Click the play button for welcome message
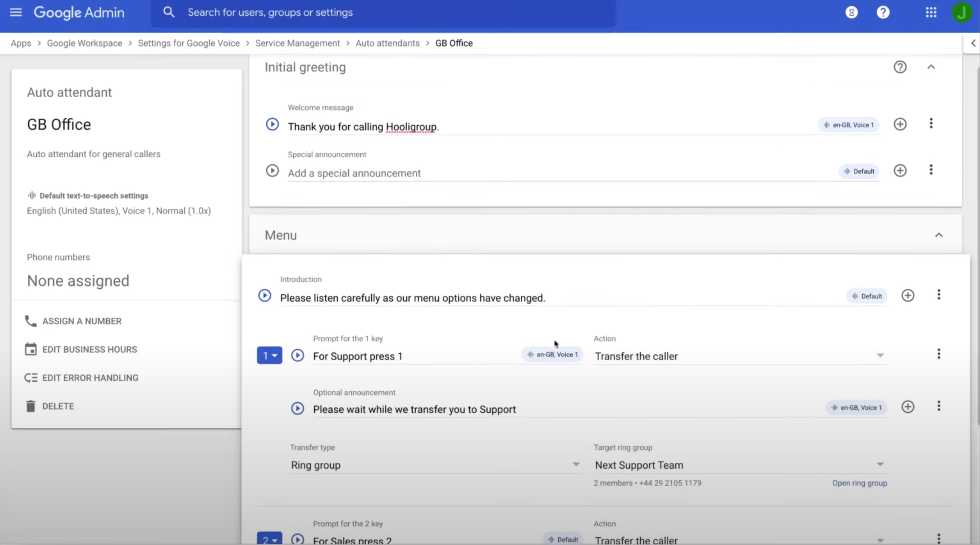Viewport: 980px width, 545px height. point(272,124)
